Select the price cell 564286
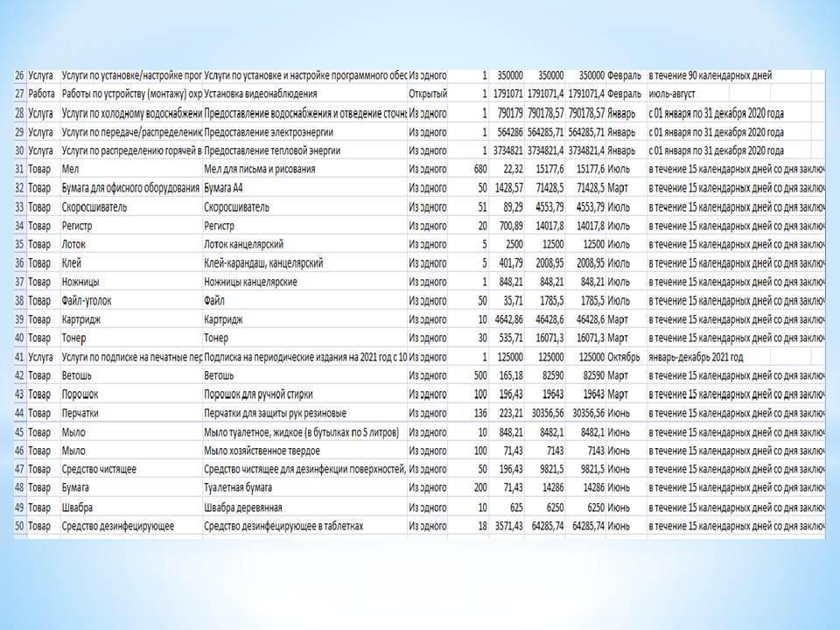840x630 pixels. [x=509, y=132]
